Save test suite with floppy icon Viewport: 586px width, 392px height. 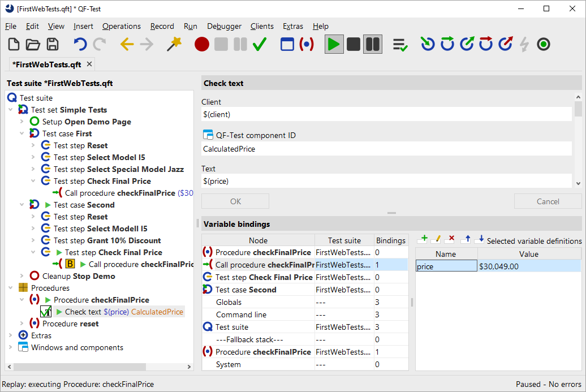click(53, 44)
